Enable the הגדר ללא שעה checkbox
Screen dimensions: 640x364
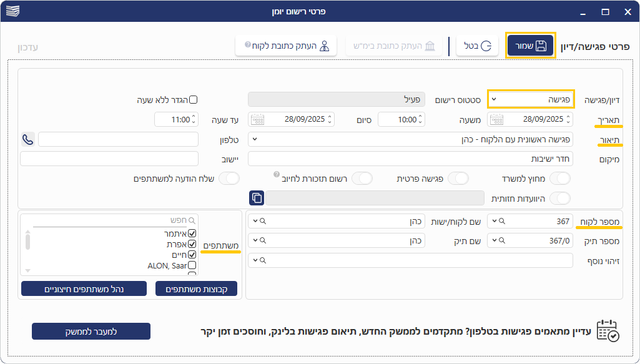(193, 100)
